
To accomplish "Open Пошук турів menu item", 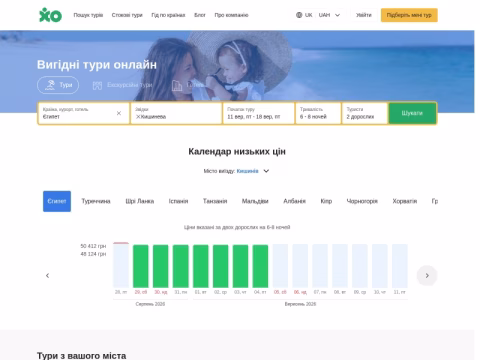I will click(88, 15).
